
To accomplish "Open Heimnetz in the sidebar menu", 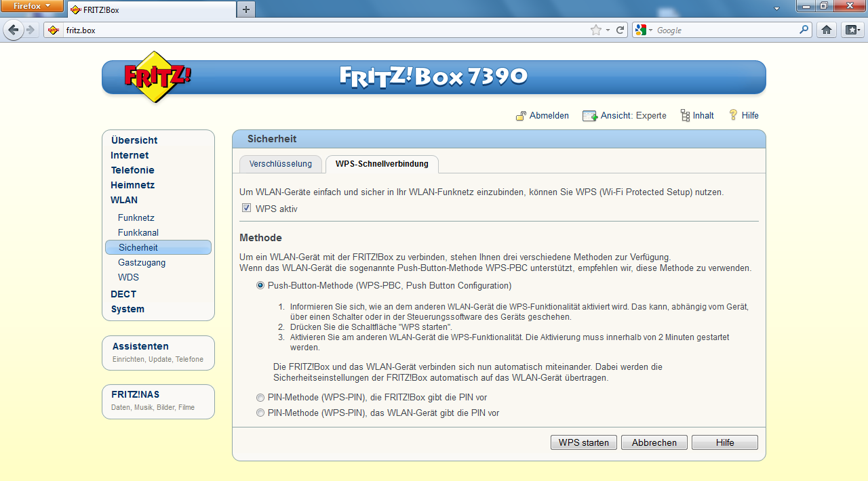I will (132, 185).
